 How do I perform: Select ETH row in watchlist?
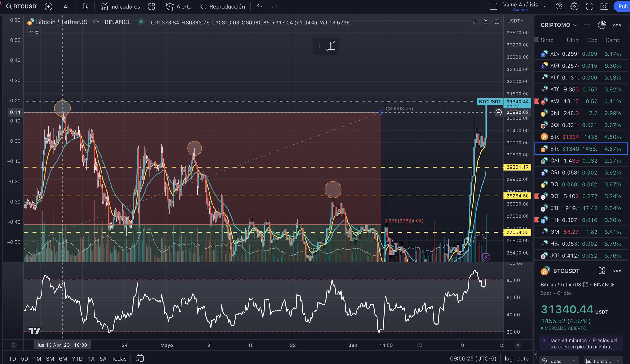coord(581,208)
